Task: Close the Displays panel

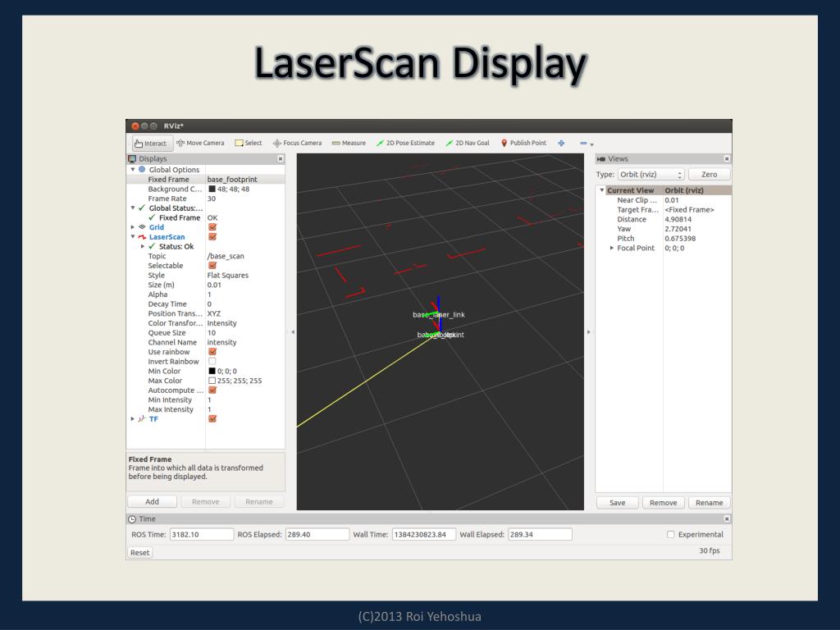Action: pyautogui.click(x=281, y=158)
